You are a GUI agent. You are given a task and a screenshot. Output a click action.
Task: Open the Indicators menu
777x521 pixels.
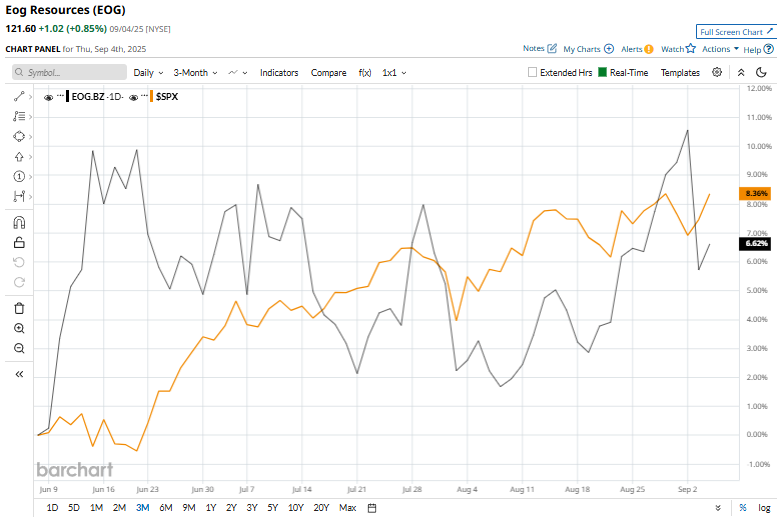pos(279,72)
